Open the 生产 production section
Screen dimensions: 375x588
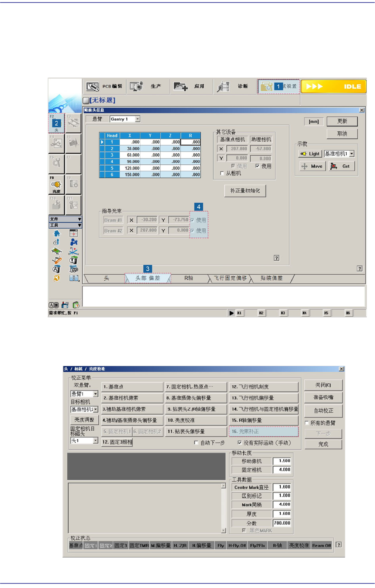(x=147, y=86)
